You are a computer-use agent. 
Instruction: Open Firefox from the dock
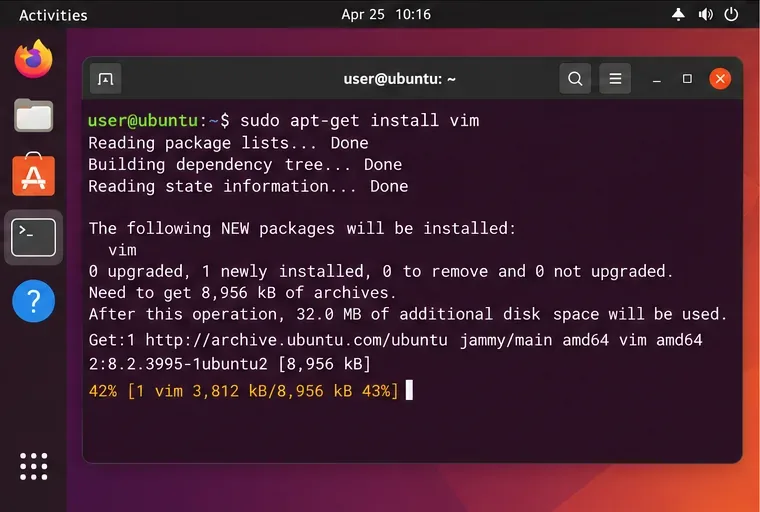point(33,59)
